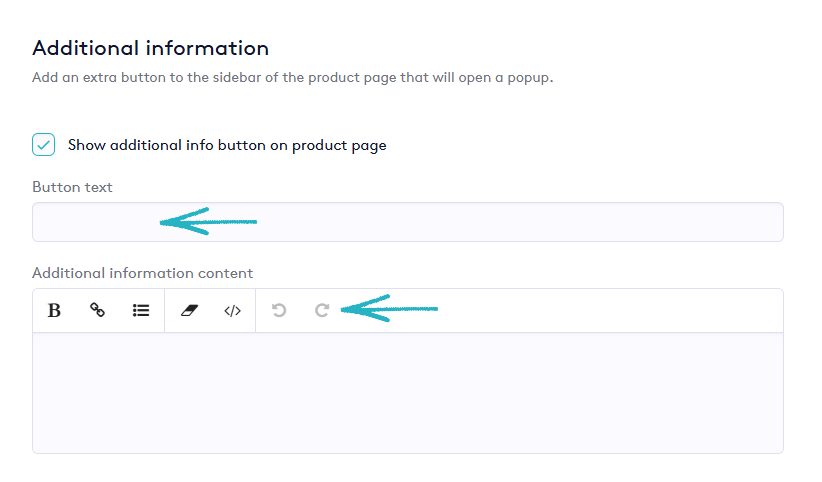Toggle bold formatting in the editor
Image resolution: width=822 pixels, height=482 pixels.
(55, 311)
